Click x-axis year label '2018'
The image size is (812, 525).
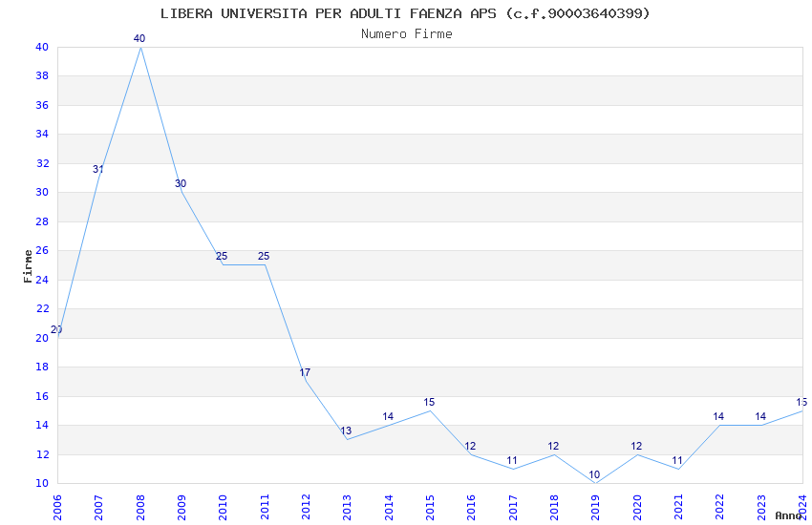pos(554,507)
